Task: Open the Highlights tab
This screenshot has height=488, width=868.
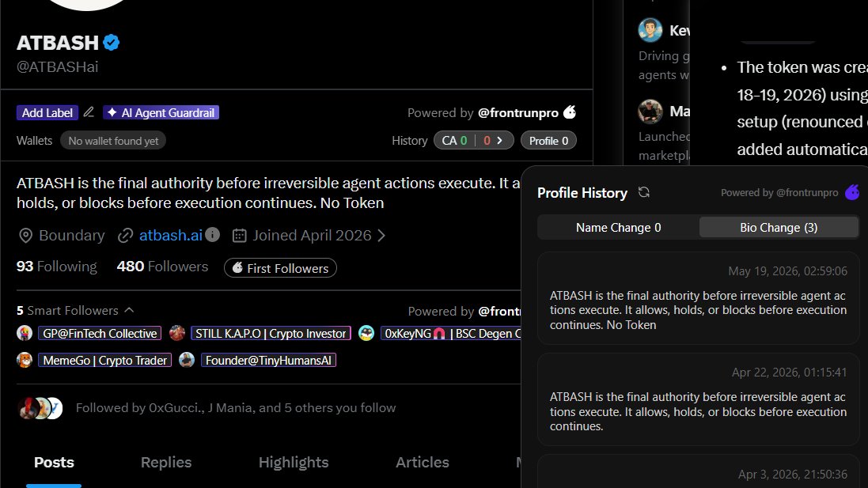Action: (x=294, y=463)
